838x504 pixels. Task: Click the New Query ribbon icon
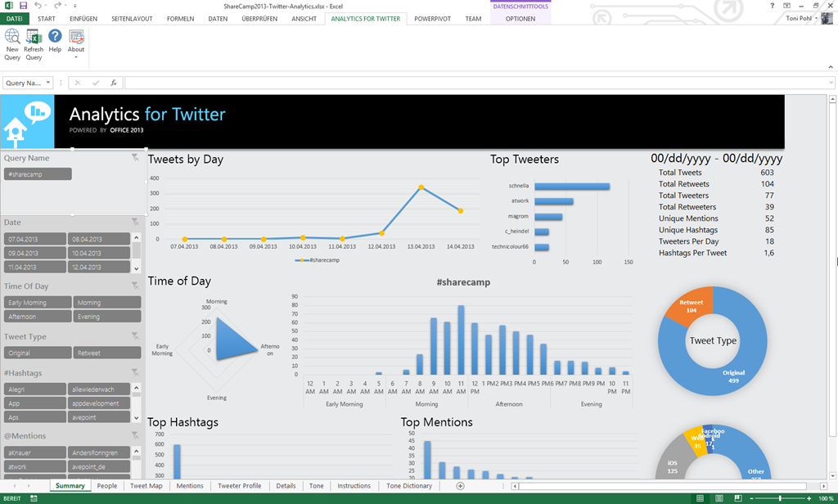[x=12, y=45]
